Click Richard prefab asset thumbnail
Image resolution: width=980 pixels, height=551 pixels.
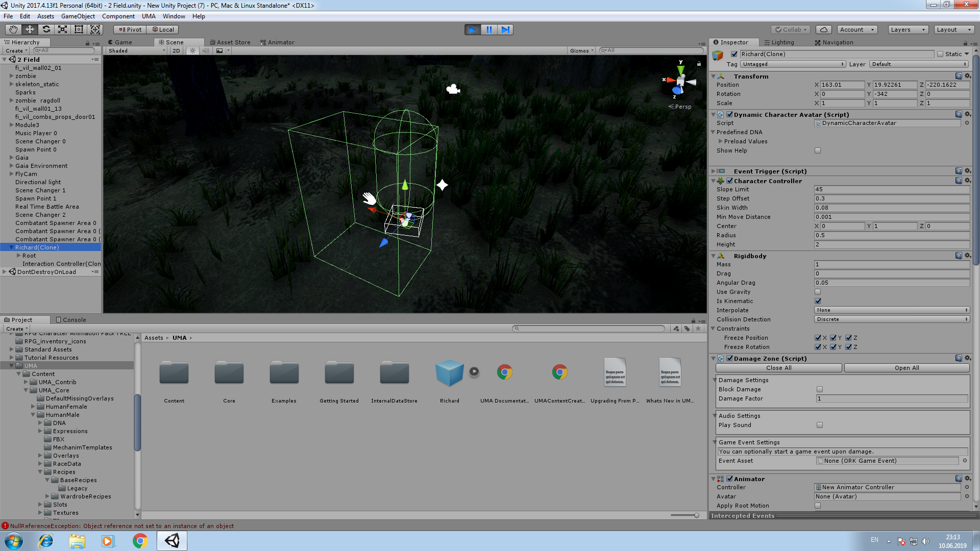click(449, 373)
